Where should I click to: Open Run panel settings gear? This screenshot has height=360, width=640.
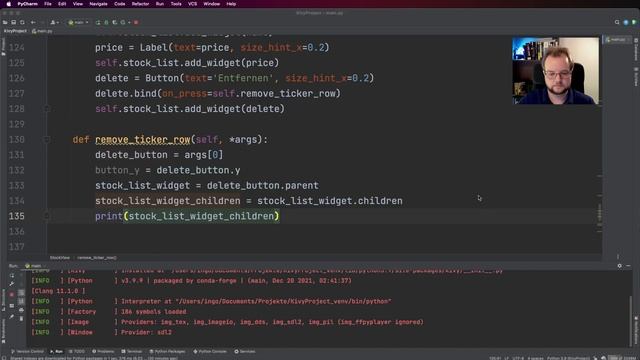click(x=619, y=266)
